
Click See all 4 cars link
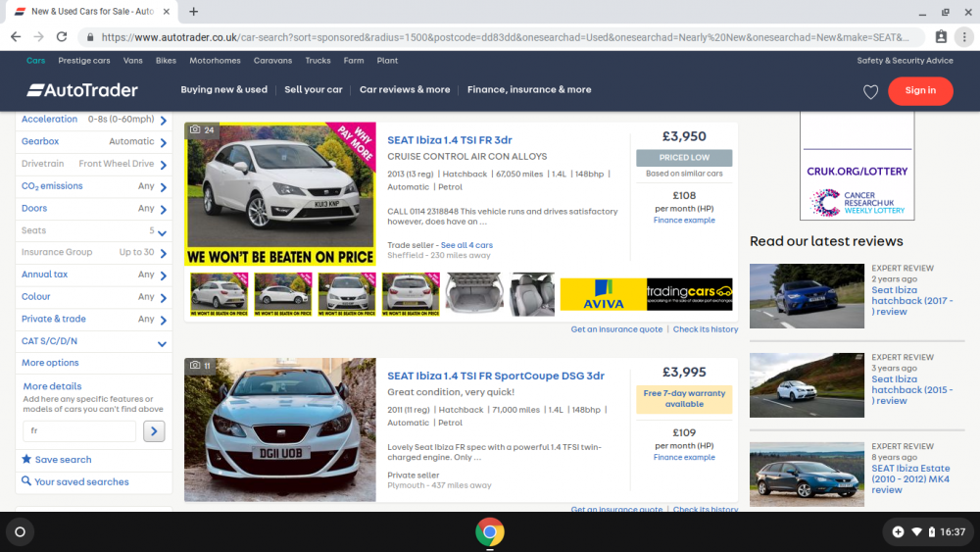[x=466, y=245]
